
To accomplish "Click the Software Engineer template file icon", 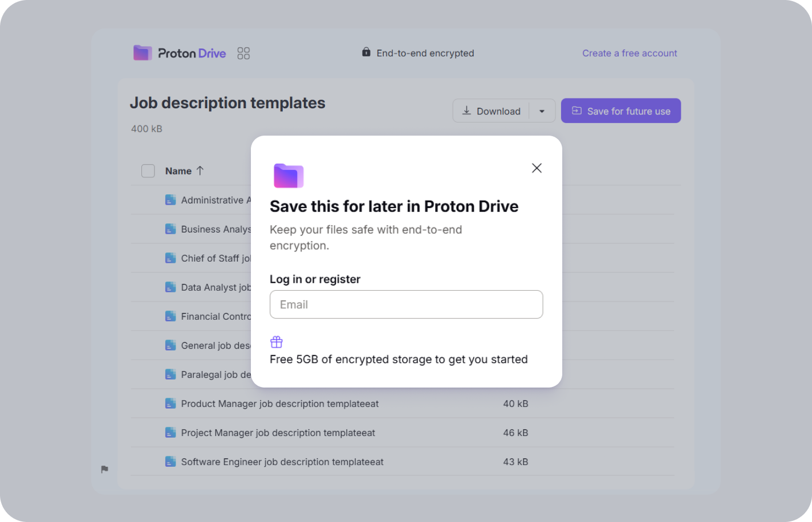I will pyautogui.click(x=170, y=462).
